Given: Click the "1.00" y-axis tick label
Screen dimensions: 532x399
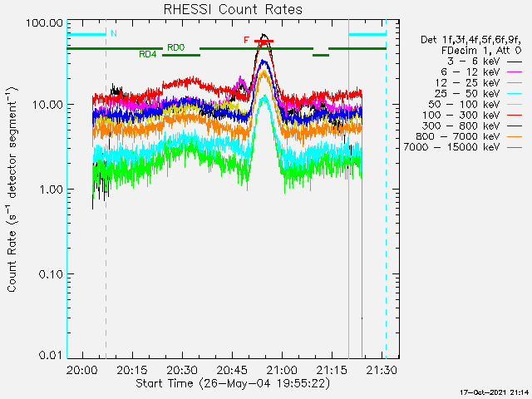Looking at the screenshot, I should 52,190.
